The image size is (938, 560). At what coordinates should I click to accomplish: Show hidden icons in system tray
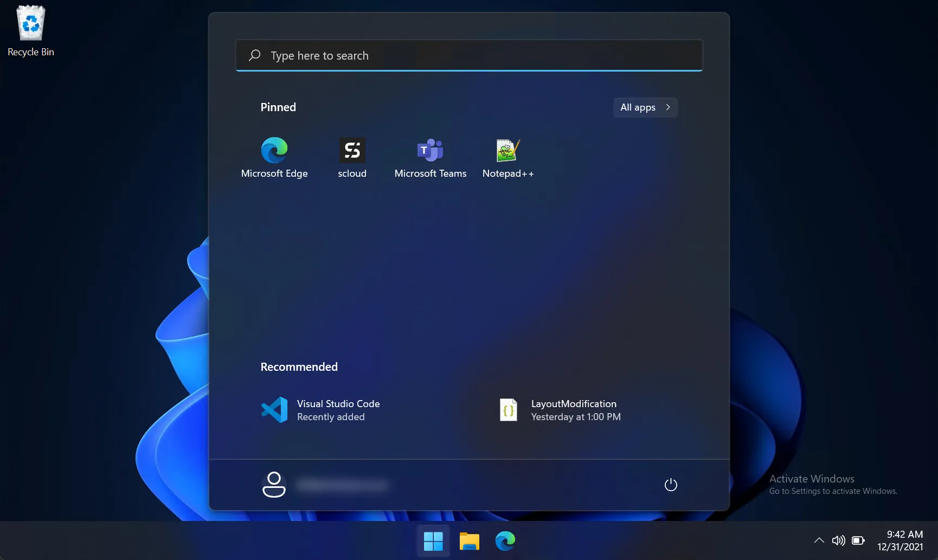[819, 540]
